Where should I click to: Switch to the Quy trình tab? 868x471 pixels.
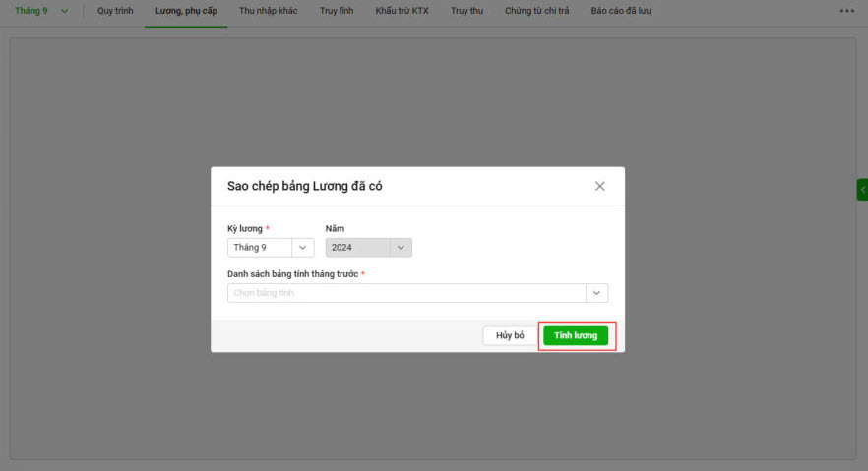115,11
